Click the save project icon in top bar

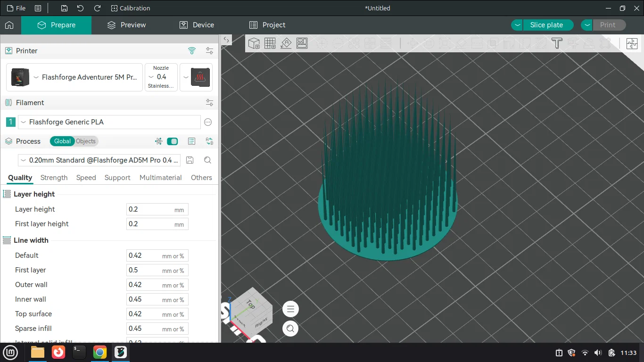click(x=64, y=8)
